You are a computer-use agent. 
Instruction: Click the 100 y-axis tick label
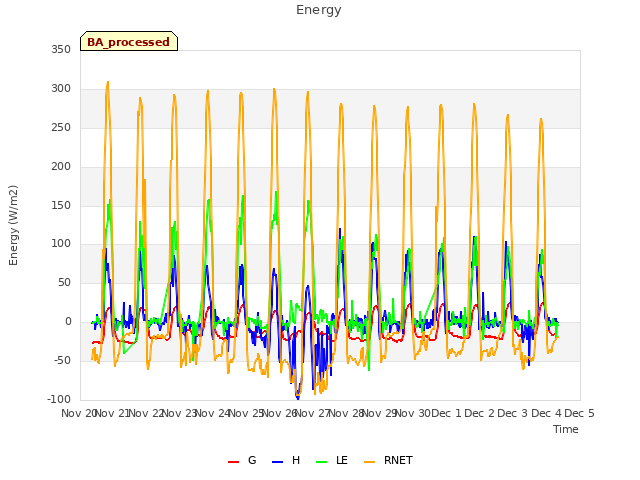point(61,244)
